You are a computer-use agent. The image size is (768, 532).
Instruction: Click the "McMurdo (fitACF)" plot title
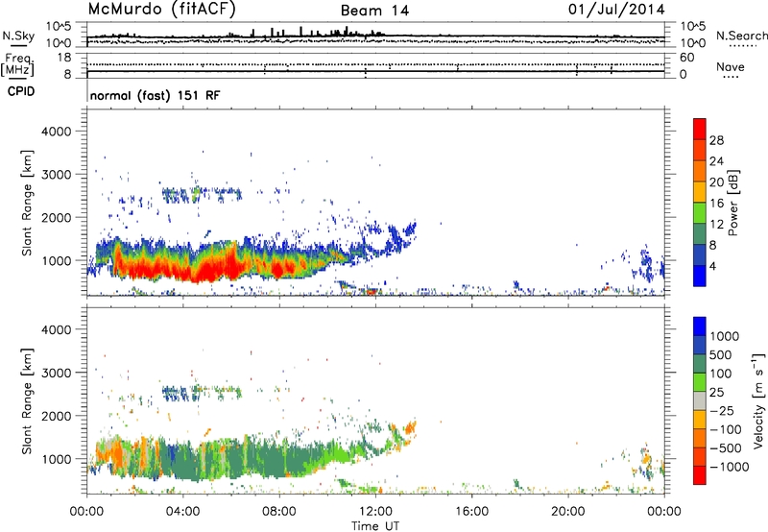(161, 10)
